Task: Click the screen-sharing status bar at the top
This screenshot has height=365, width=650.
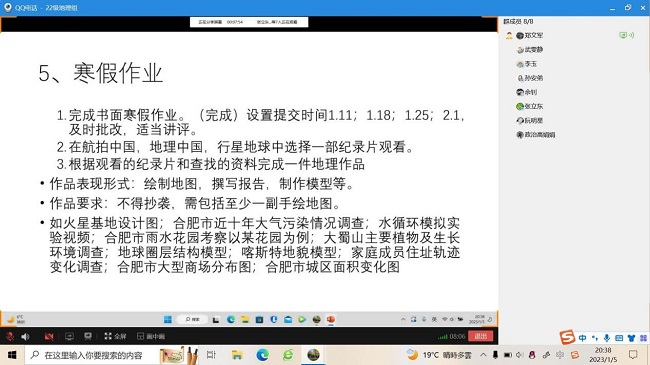Action: (249, 22)
